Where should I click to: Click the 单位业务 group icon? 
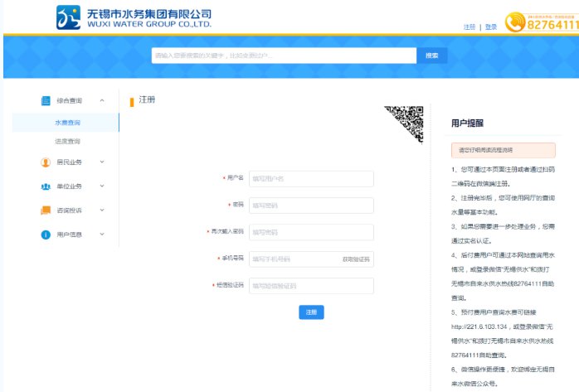click(x=46, y=186)
